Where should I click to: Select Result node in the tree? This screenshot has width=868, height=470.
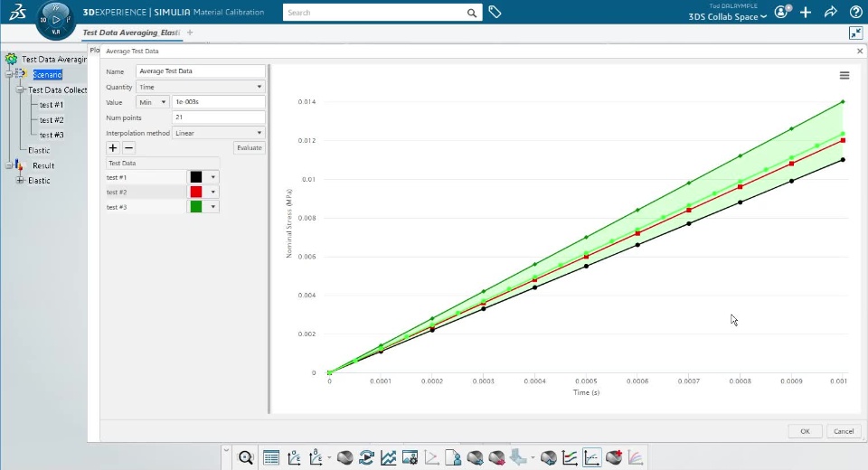(43, 165)
